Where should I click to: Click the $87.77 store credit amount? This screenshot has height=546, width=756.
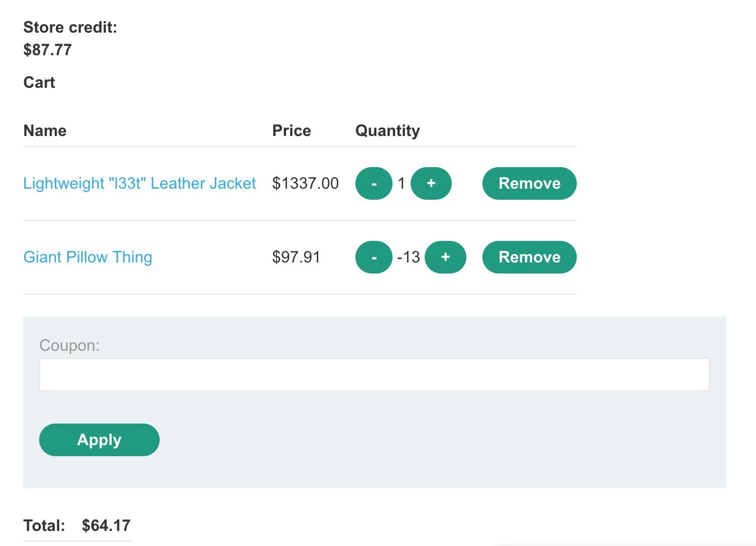point(48,50)
